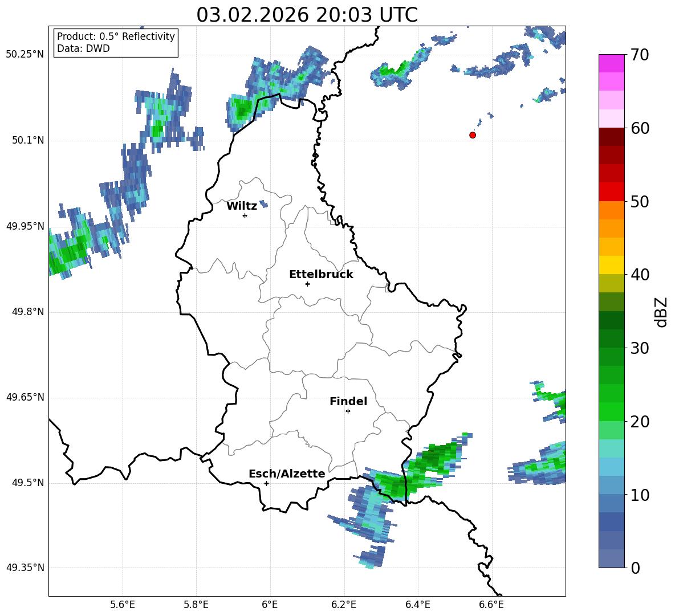
Task: Click the 0 tick on the colorbar
Action: coord(635,568)
